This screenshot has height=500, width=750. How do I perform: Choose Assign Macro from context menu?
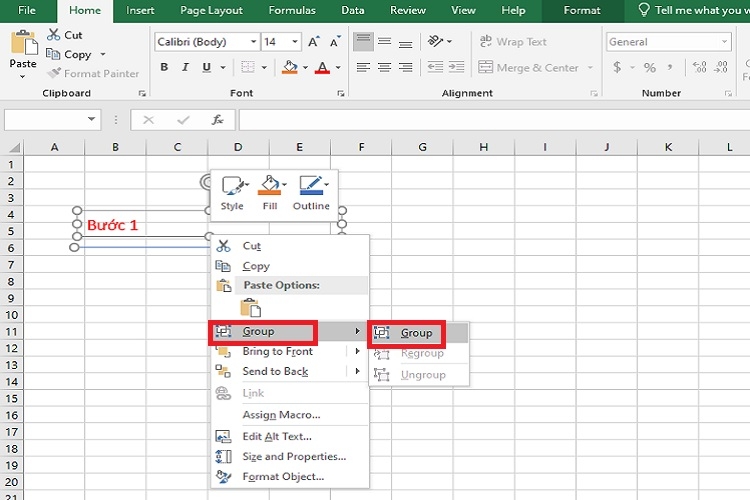(290, 415)
